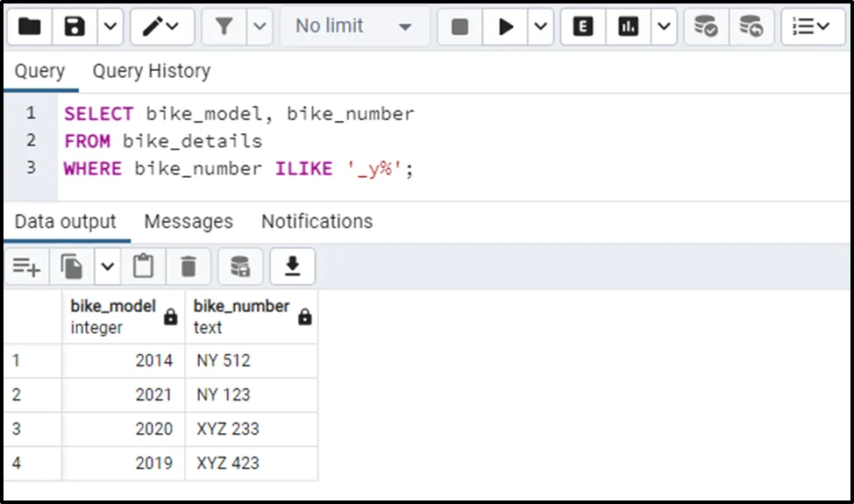Click the Open File folder icon

[x=29, y=27]
